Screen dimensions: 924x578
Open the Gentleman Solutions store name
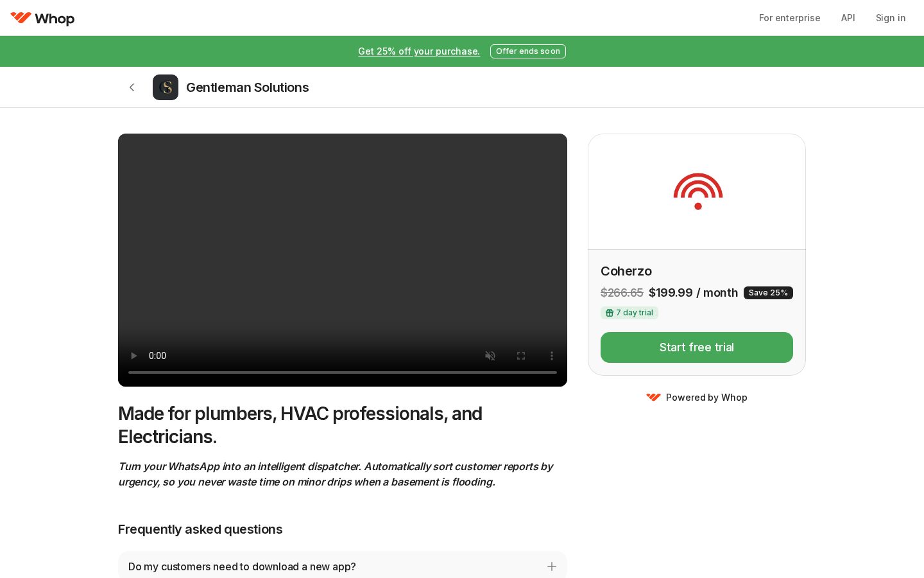pos(248,87)
